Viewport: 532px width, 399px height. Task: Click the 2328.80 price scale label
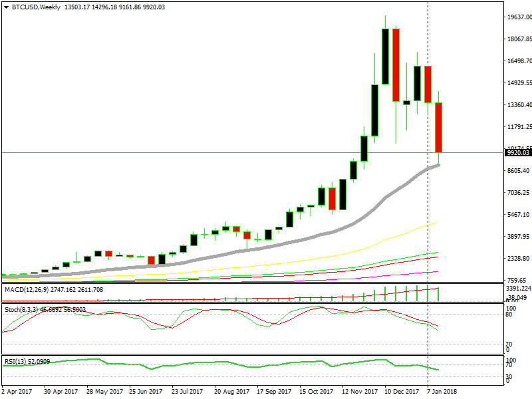[518, 259]
